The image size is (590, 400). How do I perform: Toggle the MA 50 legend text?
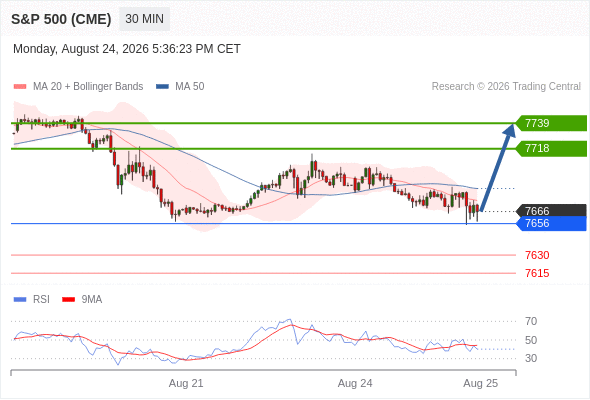(190, 87)
